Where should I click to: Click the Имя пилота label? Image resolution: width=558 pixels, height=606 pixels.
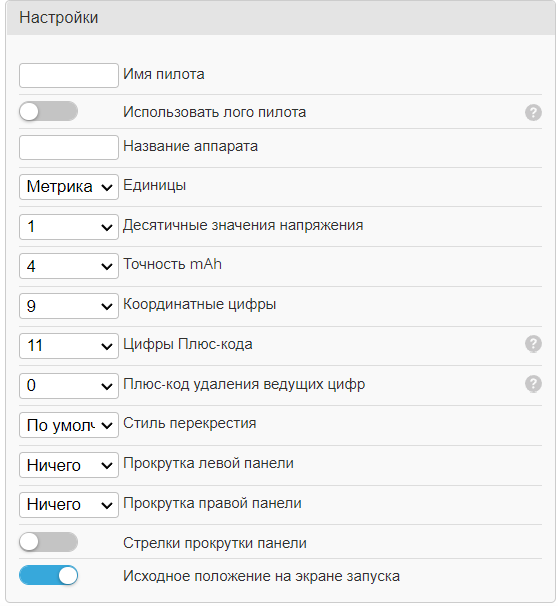click(163, 74)
